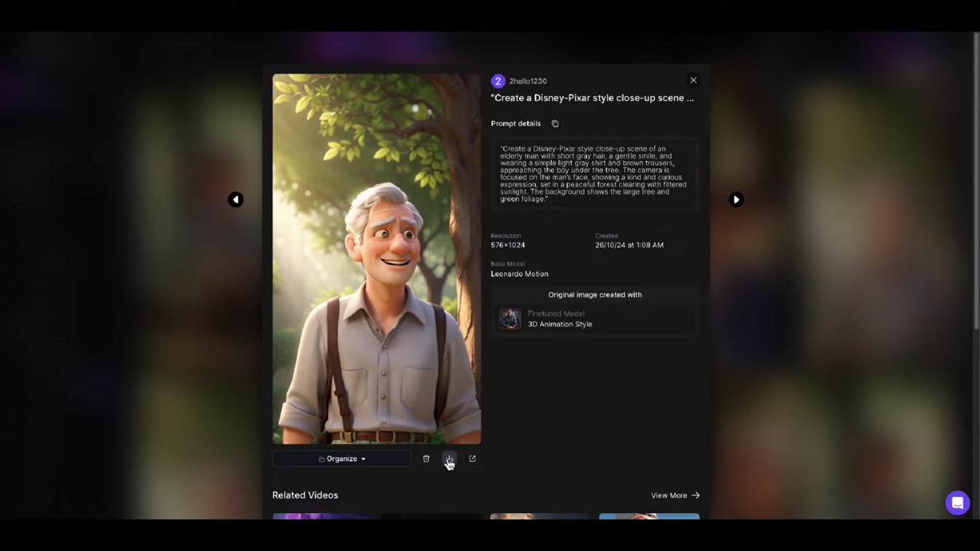Viewport: 980px width, 551px height.
Task: Open the support chat bubble
Action: point(957,503)
